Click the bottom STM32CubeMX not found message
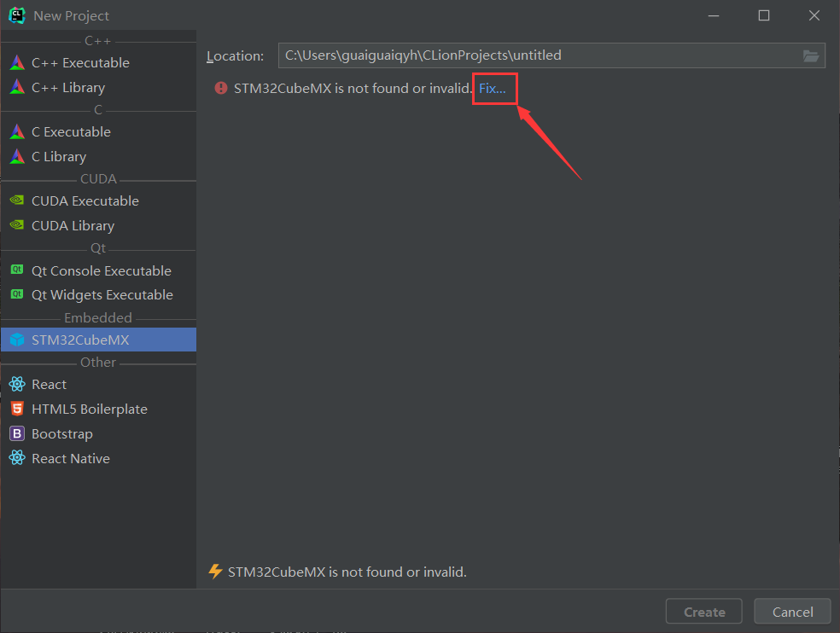Image resolution: width=840 pixels, height=633 pixels. (x=347, y=572)
